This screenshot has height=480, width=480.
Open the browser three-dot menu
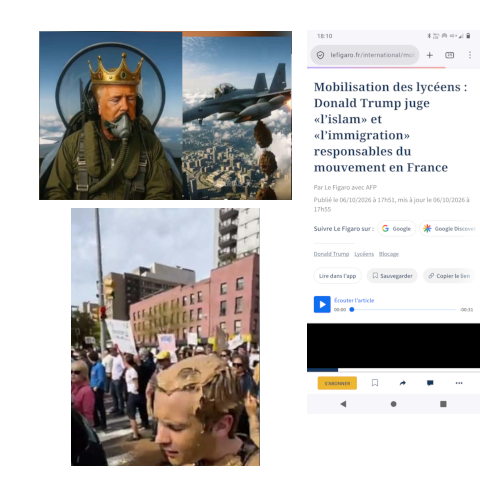coord(470,55)
